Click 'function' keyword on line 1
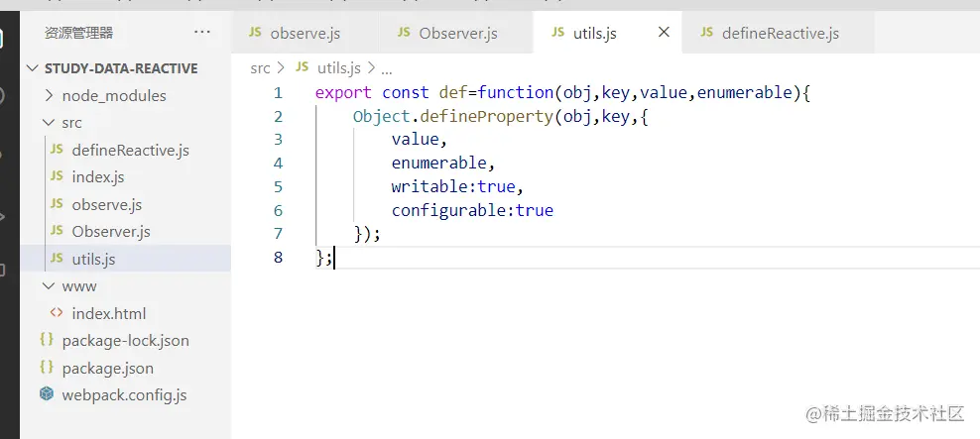 [516, 93]
